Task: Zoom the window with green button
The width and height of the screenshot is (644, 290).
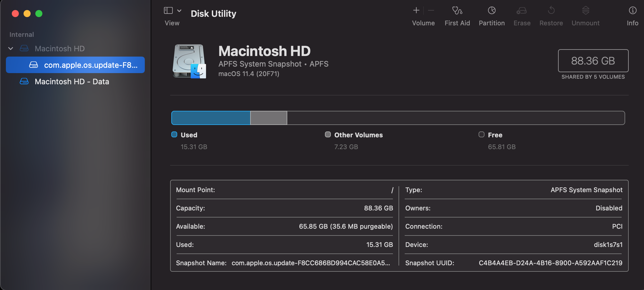Action: (39, 14)
